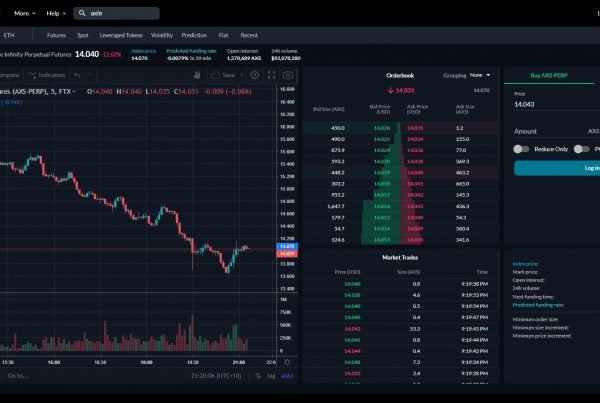
Task: Select bid price 14.025 in orderbook
Action: [x=382, y=139]
